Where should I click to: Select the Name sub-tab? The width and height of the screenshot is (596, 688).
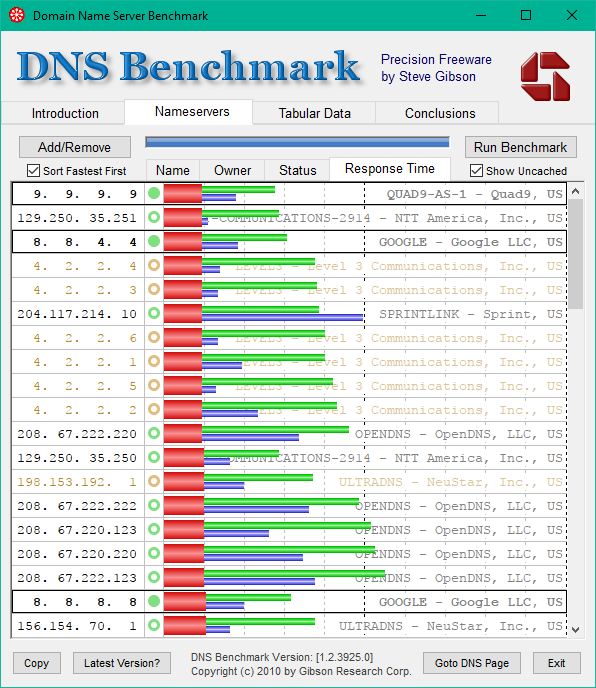coord(173,170)
